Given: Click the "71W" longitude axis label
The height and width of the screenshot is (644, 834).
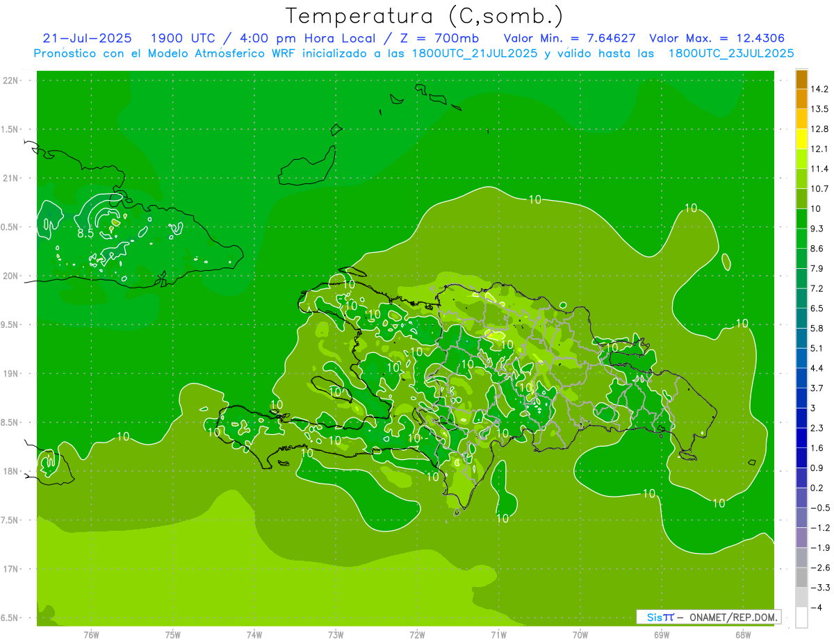Looking at the screenshot, I should (x=498, y=635).
